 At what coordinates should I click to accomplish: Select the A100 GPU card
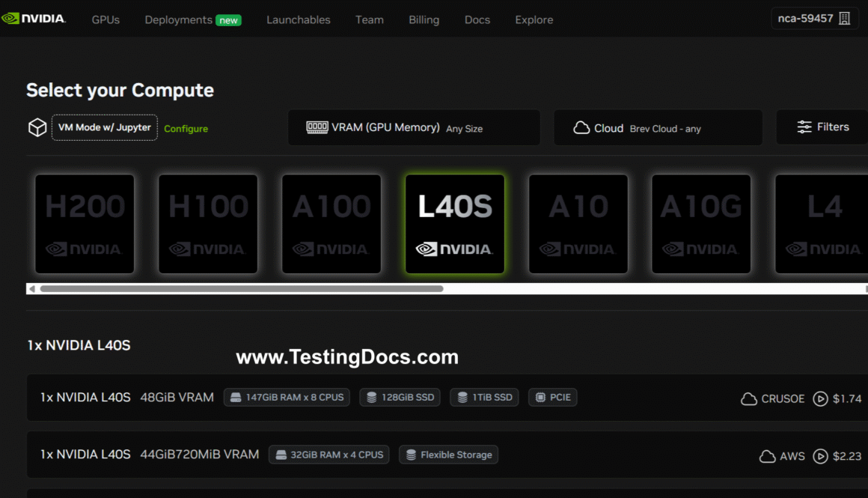[331, 224]
